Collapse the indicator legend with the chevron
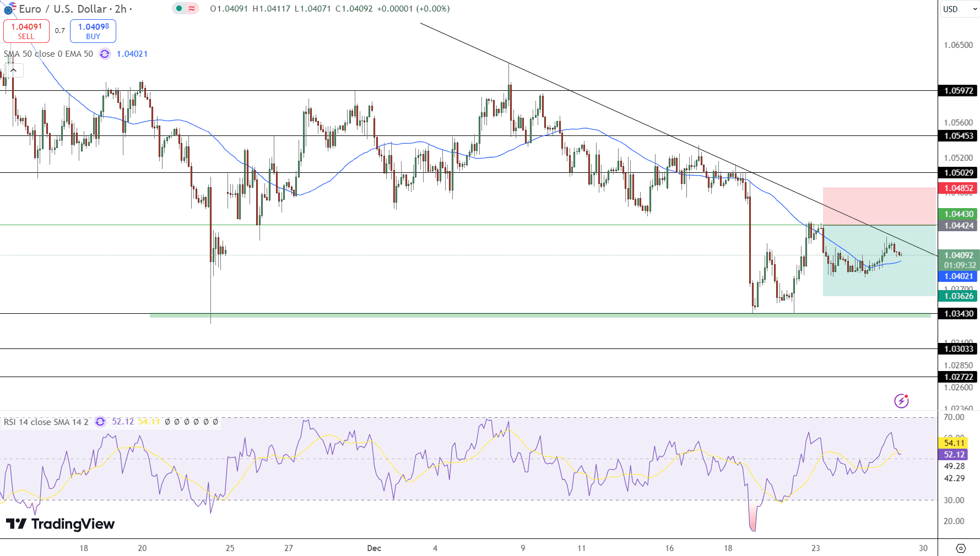Image resolution: width=980 pixels, height=556 pixels. [13, 70]
